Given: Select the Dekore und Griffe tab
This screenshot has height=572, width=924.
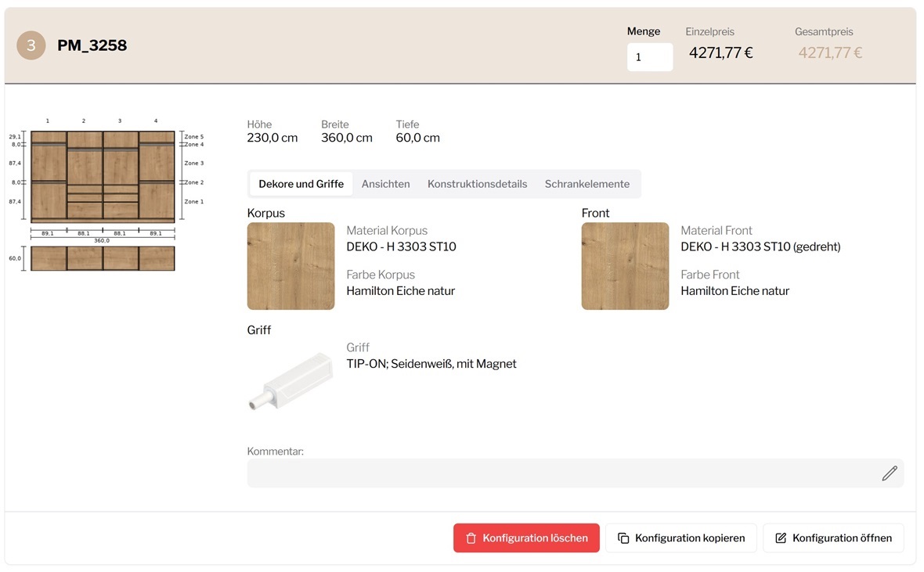Looking at the screenshot, I should point(301,184).
